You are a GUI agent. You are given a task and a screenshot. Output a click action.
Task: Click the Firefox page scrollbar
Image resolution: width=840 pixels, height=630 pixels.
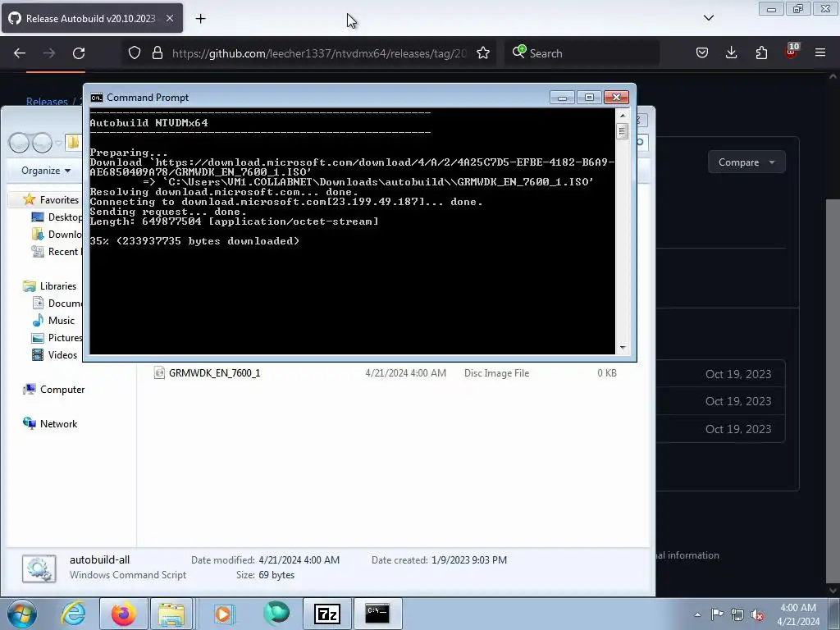coord(833,391)
